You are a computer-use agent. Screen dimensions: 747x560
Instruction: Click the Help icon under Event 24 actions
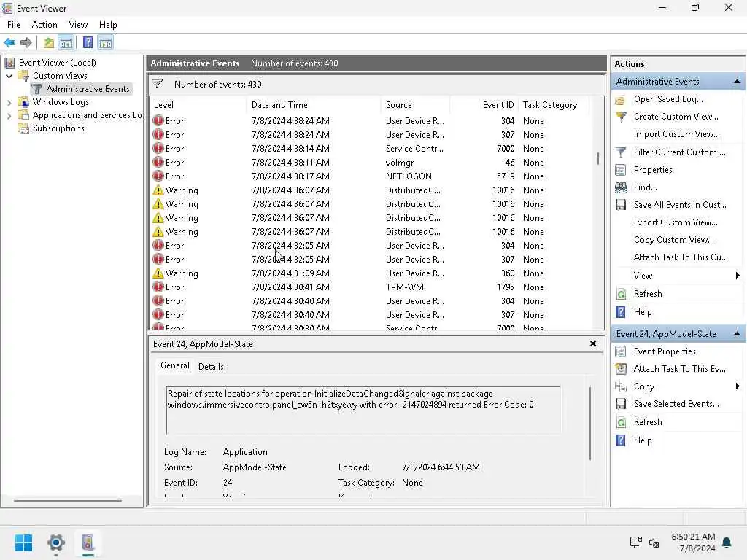pos(620,440)
